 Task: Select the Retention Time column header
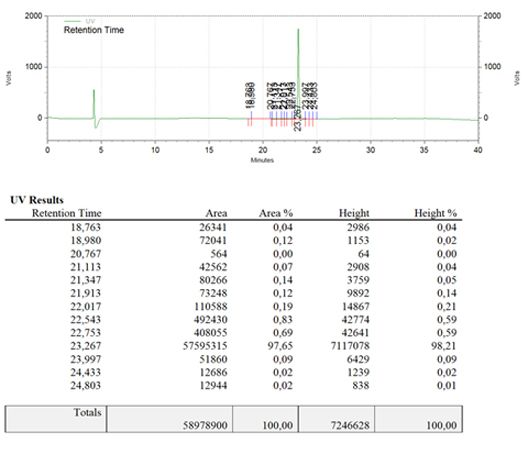pyautogui.click(x=67, y=213)
